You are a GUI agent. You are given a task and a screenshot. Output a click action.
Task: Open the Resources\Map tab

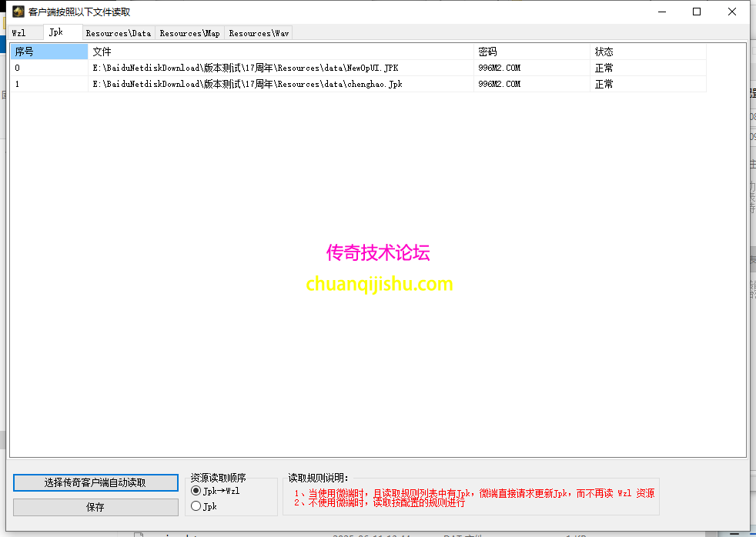point(189,33)
